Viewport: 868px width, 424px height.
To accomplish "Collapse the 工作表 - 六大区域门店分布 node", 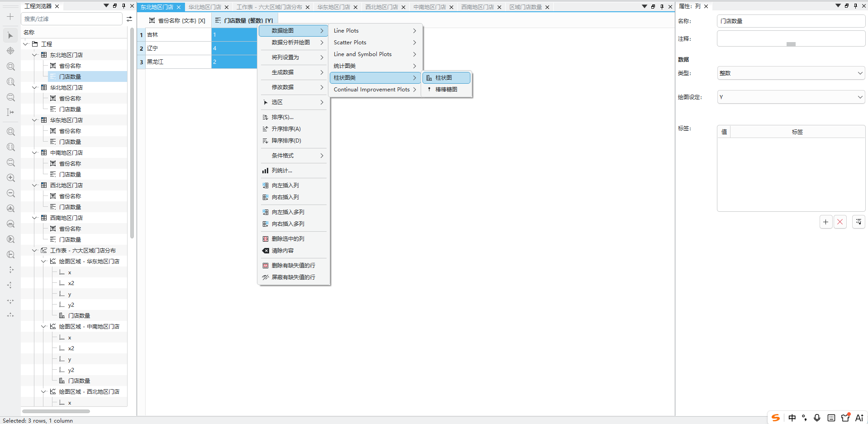I will click(x=34, y=250).
